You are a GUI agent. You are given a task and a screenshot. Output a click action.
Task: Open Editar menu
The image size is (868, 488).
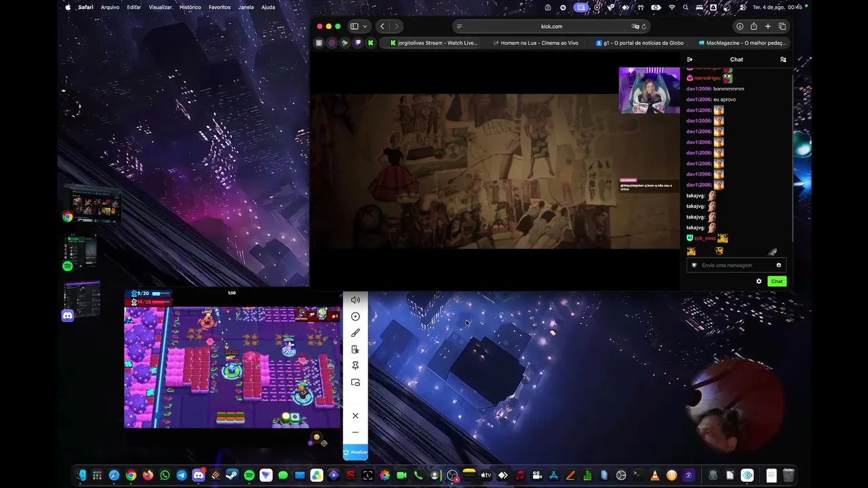click(x=134, y=7)
